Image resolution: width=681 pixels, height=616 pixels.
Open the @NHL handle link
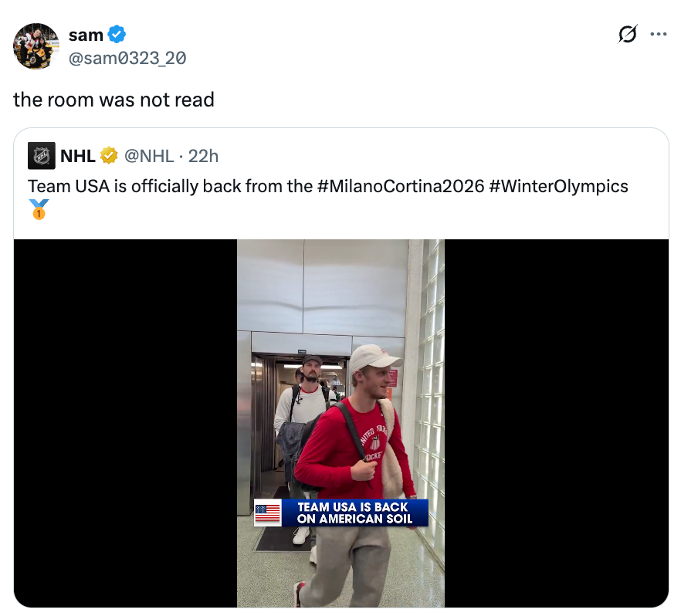click(x=149, y=156)
